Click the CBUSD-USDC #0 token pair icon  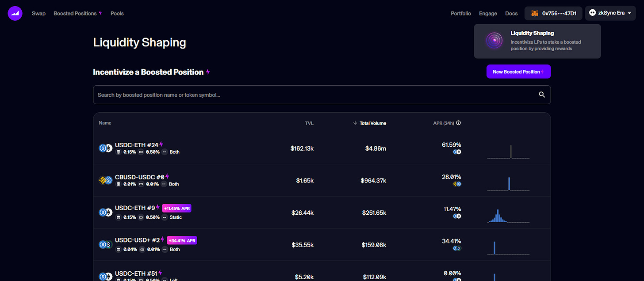coord(105,180)
